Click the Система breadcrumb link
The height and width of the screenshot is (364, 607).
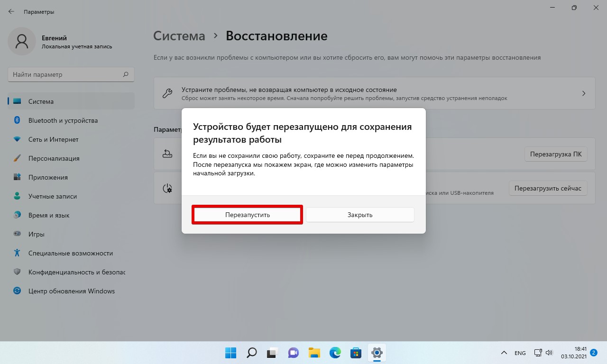(x=179, y=36)
